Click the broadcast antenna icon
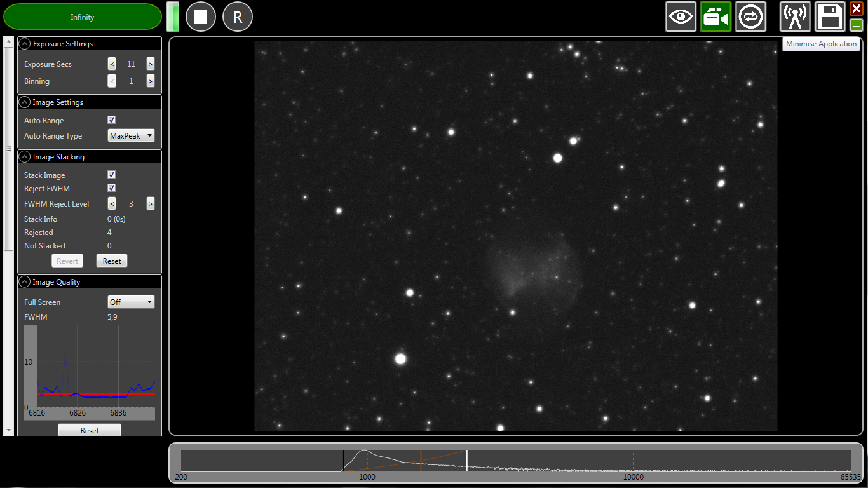The height and width of the screenshot is (488, 868). click(x=795, y=16)
